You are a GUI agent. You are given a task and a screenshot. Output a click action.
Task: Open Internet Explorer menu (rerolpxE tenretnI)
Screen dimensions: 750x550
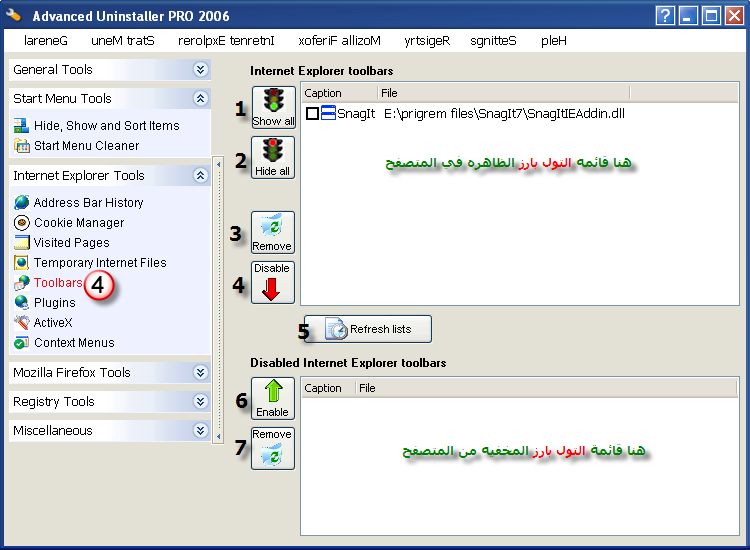coord(226,41)
